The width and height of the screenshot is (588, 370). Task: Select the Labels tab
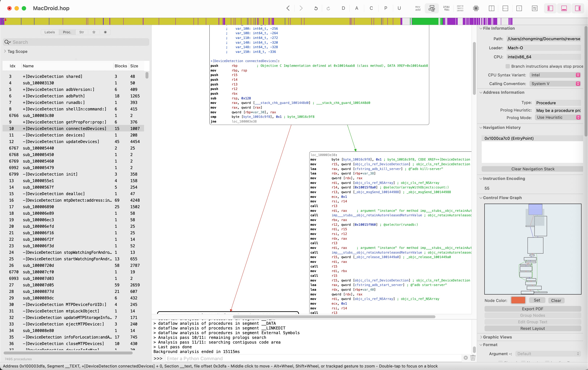50,32
